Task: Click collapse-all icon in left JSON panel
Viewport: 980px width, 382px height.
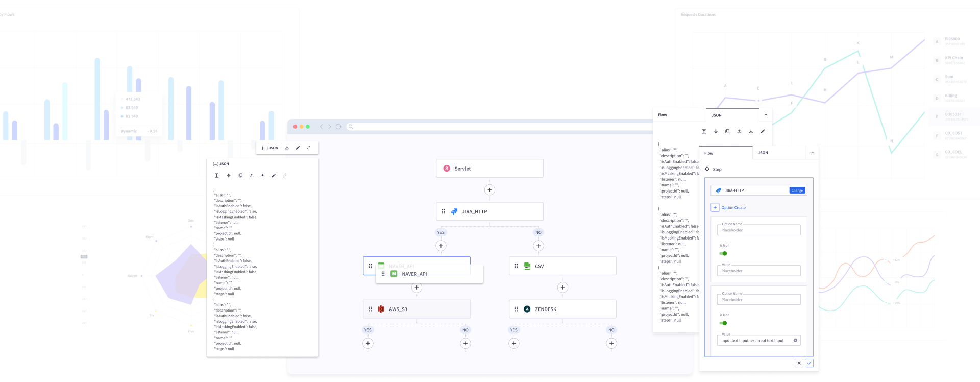Action: point(229,176)
